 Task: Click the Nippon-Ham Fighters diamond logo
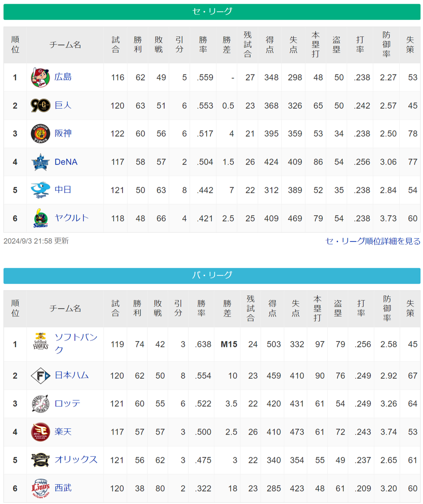40,376
